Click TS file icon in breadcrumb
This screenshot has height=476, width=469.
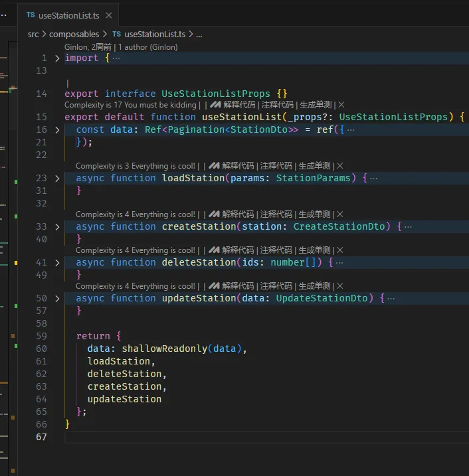[117, 34]
